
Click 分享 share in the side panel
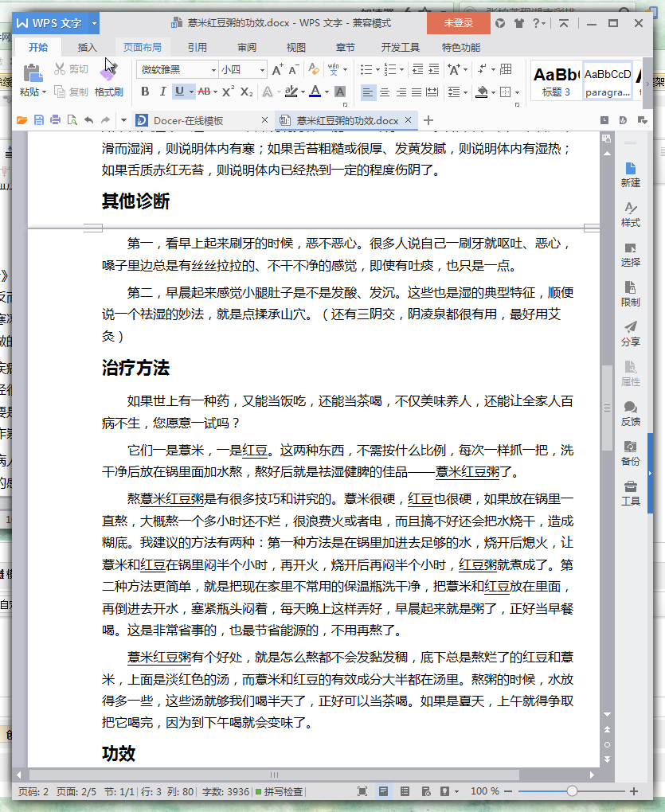pyautogui.click(x=630, y=334)
